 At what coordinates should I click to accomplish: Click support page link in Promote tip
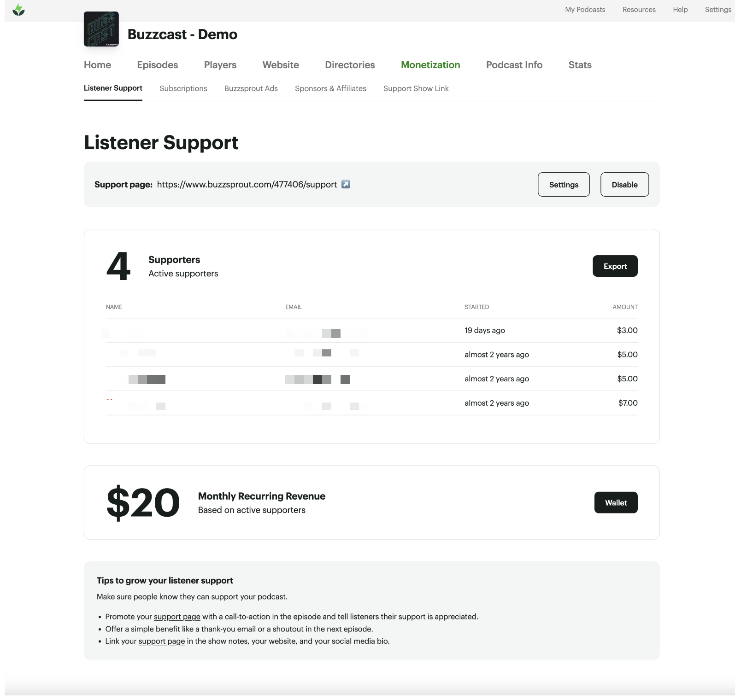pyautogui.click(x=177, y=617)
